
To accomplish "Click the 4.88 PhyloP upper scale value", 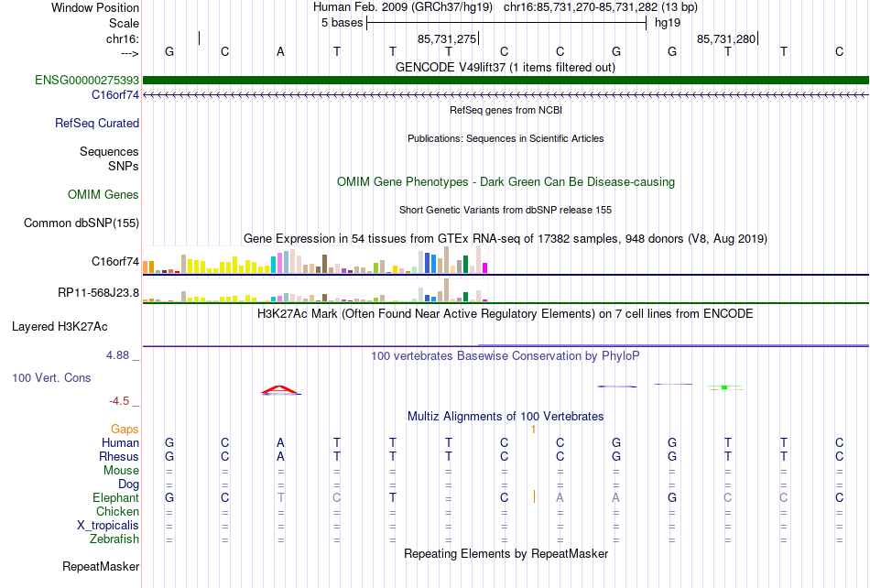I will tap(117, 355).
